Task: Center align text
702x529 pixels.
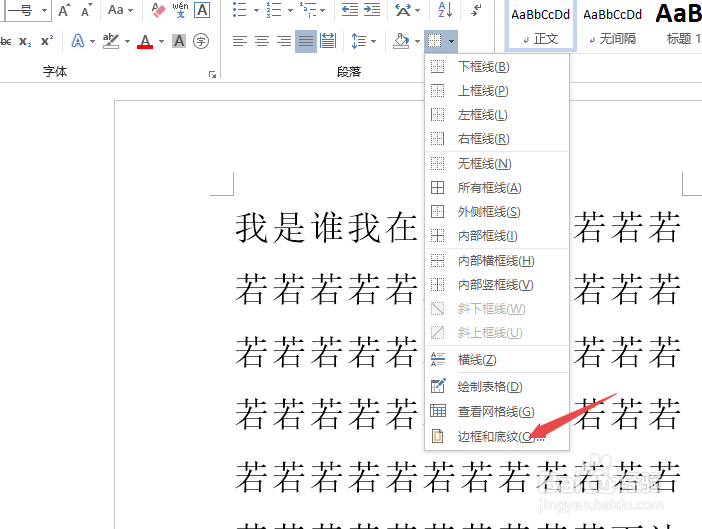Action: point(262,42)
